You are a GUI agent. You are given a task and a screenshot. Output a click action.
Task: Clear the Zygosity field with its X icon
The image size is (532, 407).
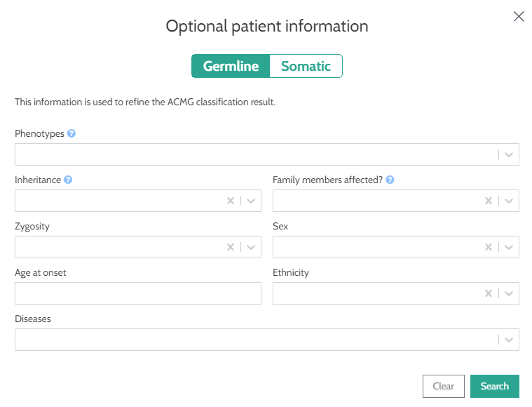pyautogui.click(x=231, y=247)
